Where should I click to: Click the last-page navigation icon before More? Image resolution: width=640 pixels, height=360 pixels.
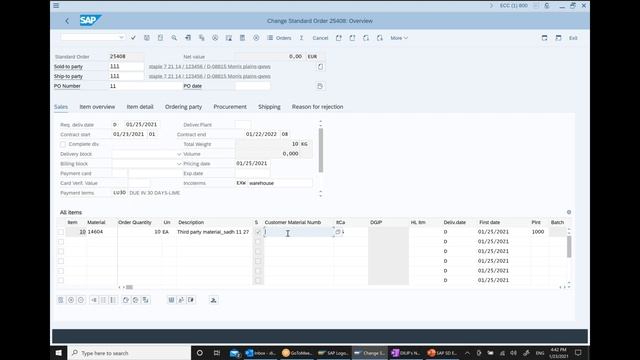(380, 38)
